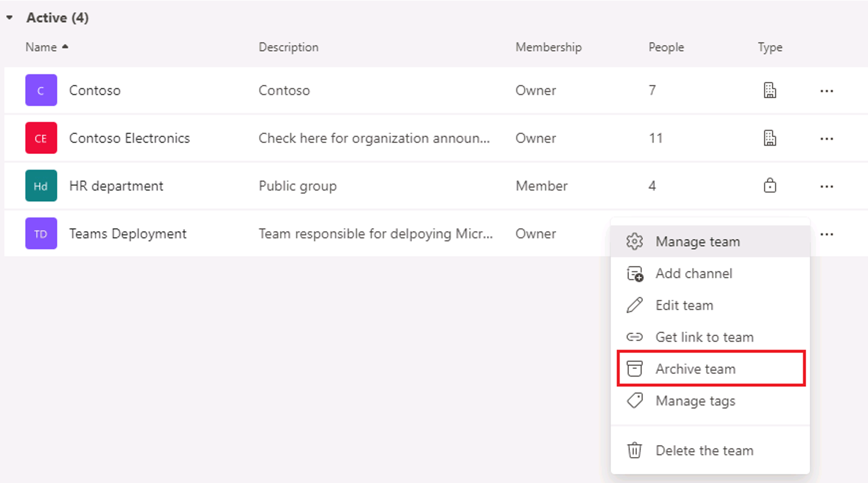Click the Membership column header
The height and width of the screenshot is (483, 868).
pyautogui.click(x=548, y=47)
